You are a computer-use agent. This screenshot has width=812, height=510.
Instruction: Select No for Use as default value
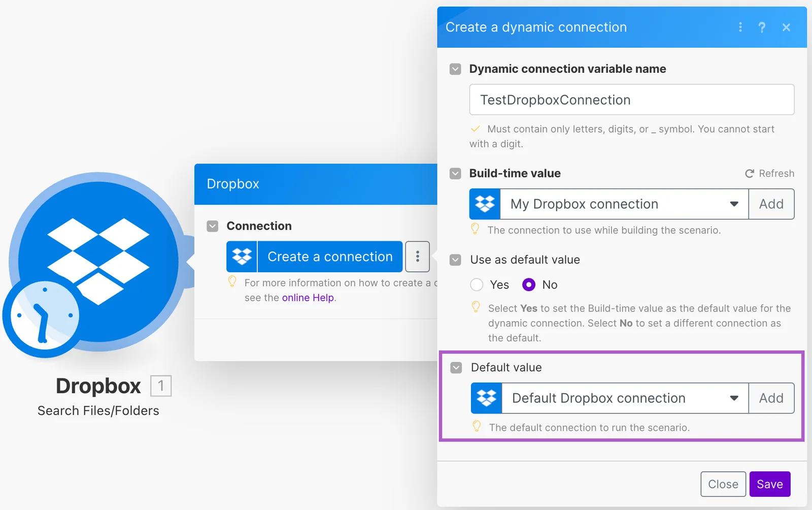(x=529, y=284)
